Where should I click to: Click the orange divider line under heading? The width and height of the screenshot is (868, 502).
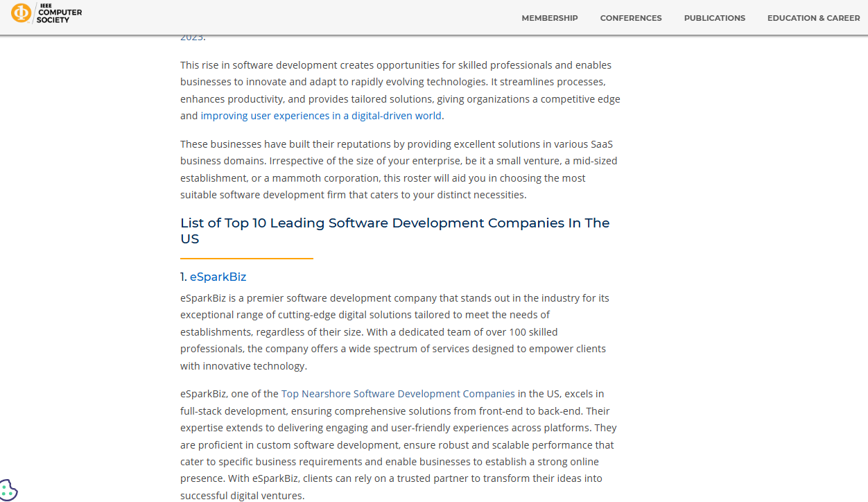pyautogui.click(x=246, y=259)
